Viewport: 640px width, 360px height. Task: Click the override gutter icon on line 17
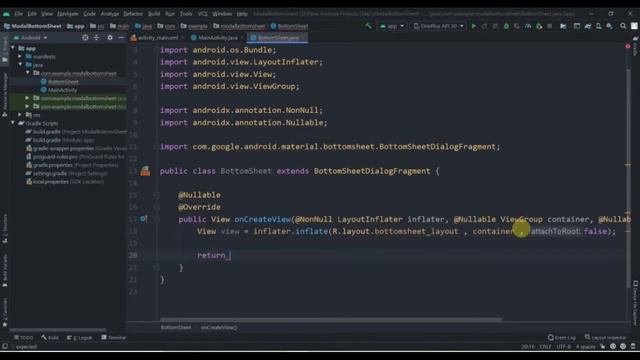click(x=143, y=219)
